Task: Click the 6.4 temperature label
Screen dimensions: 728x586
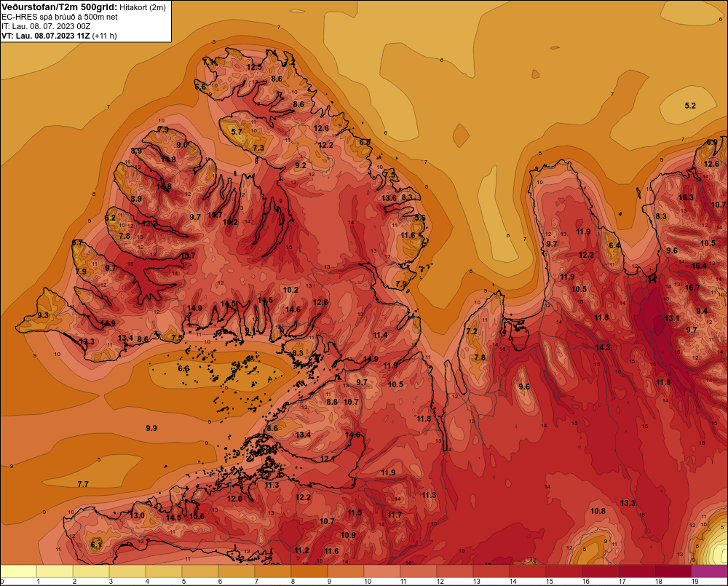Action: (x=614, y=245)
